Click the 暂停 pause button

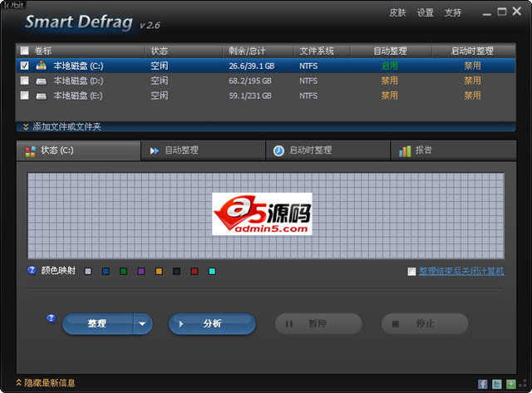pos(318,324)
